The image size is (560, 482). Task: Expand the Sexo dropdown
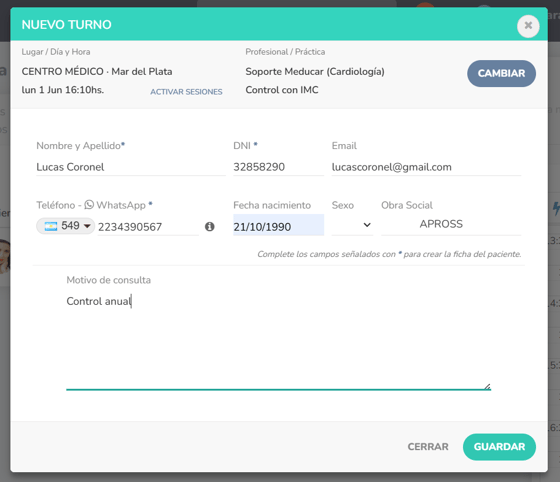(352, 225)
